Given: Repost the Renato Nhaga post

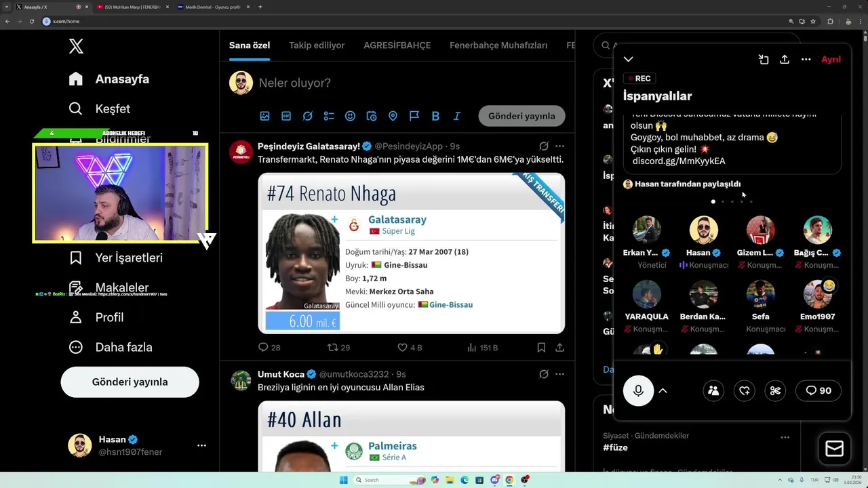Looking at the screenshot, I should coord(339,347).
